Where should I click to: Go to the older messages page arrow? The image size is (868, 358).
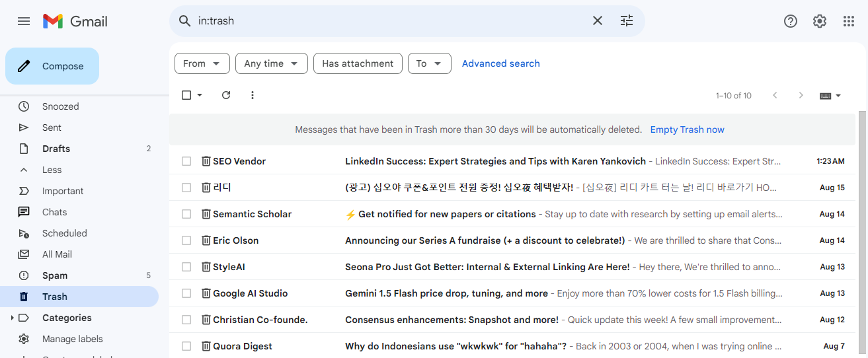pyautogui.click(x=801, y=95)
